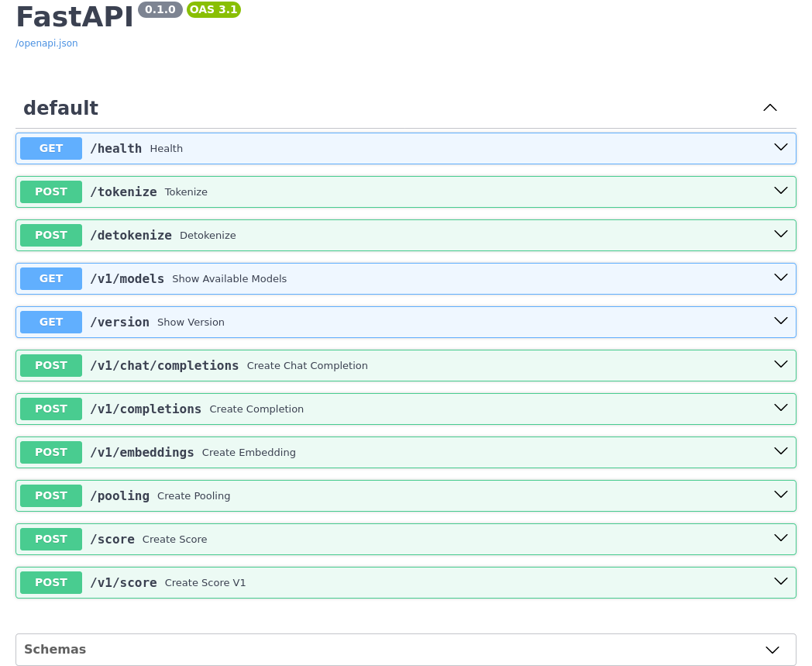Click the GET badge for /version
The image size is (812, 666).
pyautogui.click(x=51, y=322)
